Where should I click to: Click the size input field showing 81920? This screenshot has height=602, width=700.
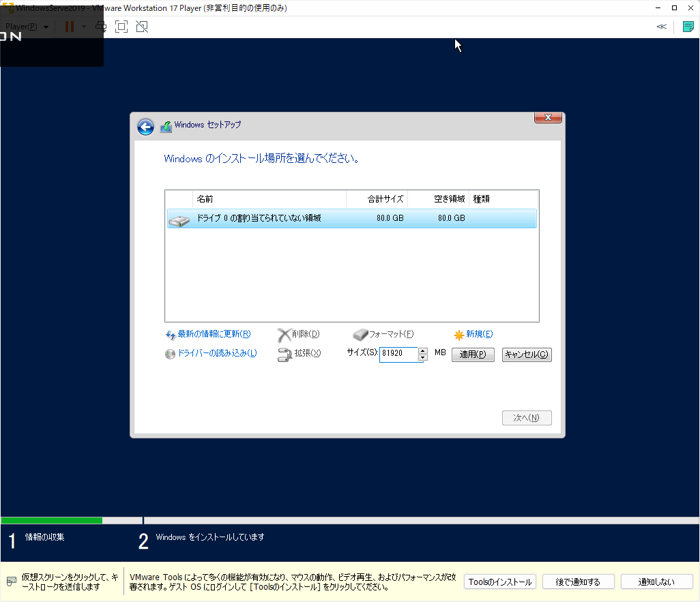pos(398,354)
